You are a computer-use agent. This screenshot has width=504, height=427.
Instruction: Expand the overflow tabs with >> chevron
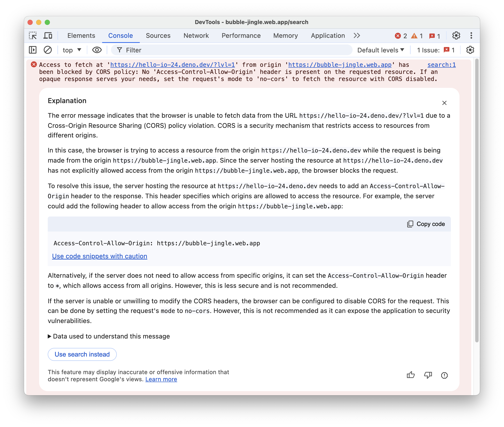pos(358,36)
